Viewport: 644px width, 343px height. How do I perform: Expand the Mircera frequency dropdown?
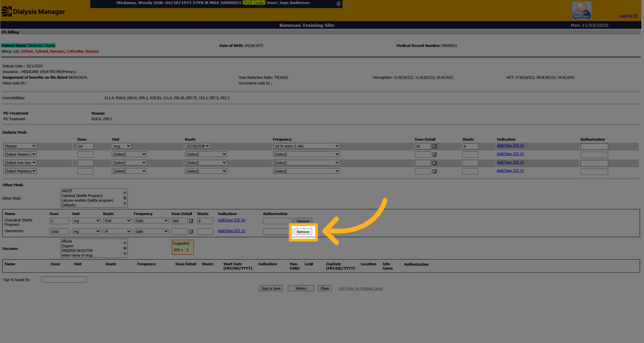(x=306, y=146)
